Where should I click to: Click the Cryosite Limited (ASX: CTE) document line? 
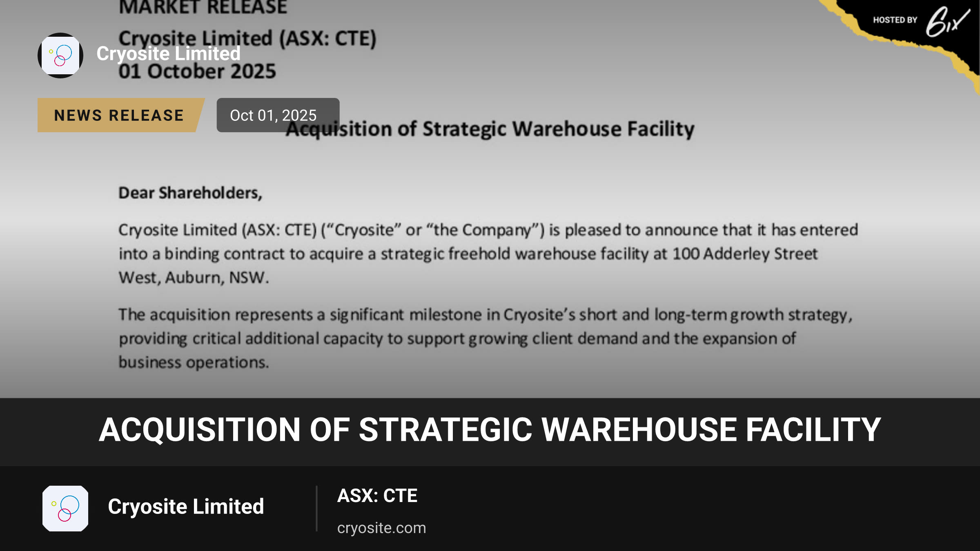tap(247, 39)
